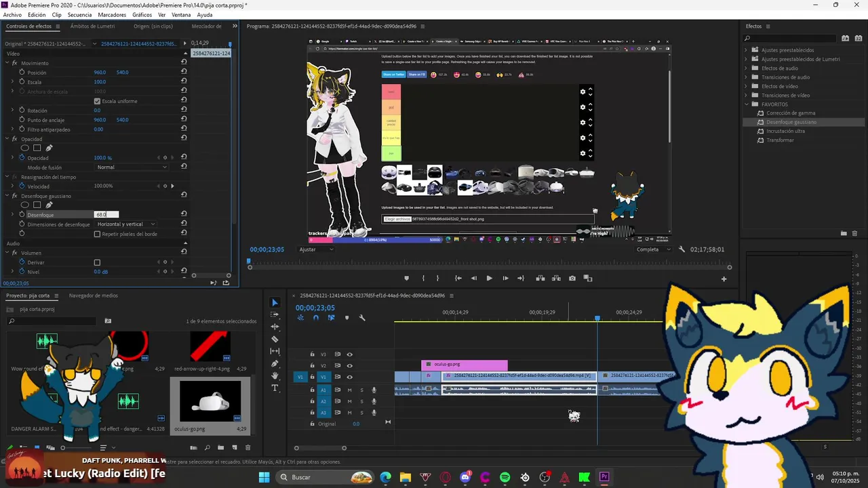Image resolution: width=868 pixels, height=488 pixels.
Task: Open Spotify from the Windows taskbar
Action: 505,478
